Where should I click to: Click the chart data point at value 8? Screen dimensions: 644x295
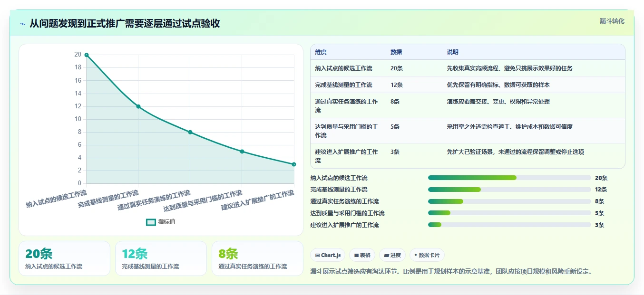[x=190, y=132]
